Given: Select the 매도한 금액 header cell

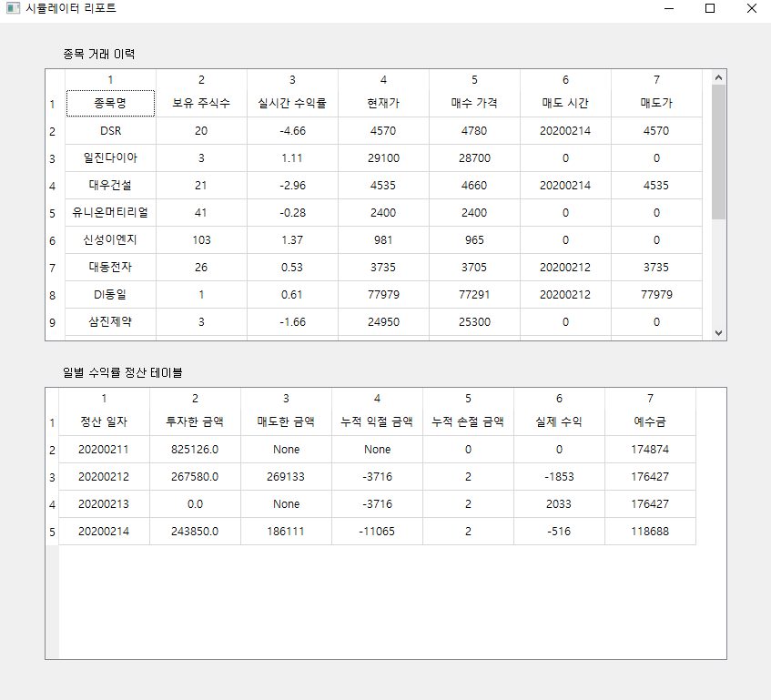Looking at the screenshot, I should (x=286, y=421).
